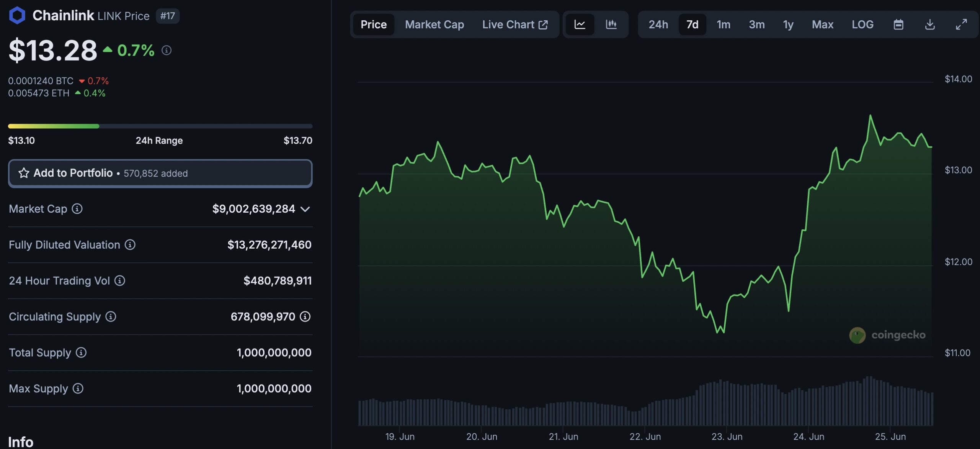
Task: Click the #17 rank badge
Action: [x=167, y=16]
